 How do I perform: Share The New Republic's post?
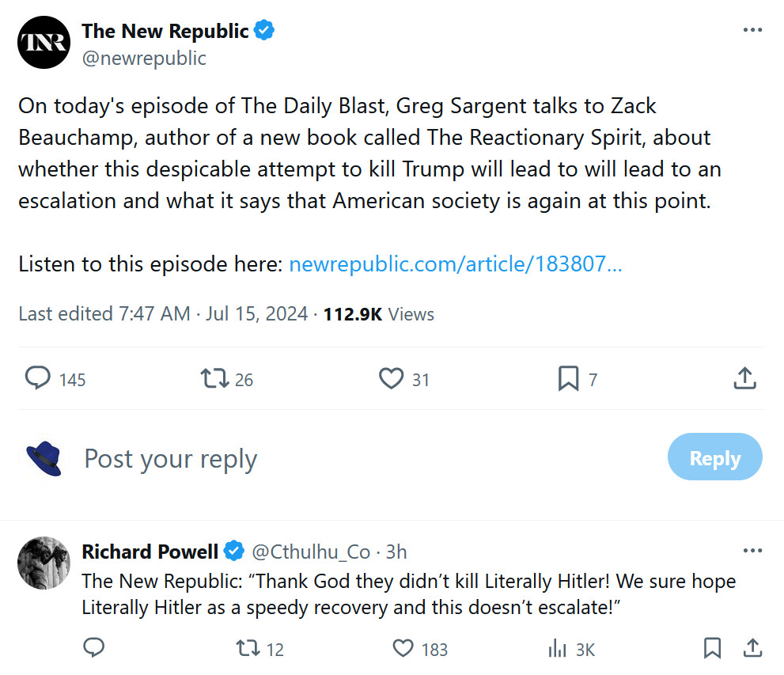(744, 379)
